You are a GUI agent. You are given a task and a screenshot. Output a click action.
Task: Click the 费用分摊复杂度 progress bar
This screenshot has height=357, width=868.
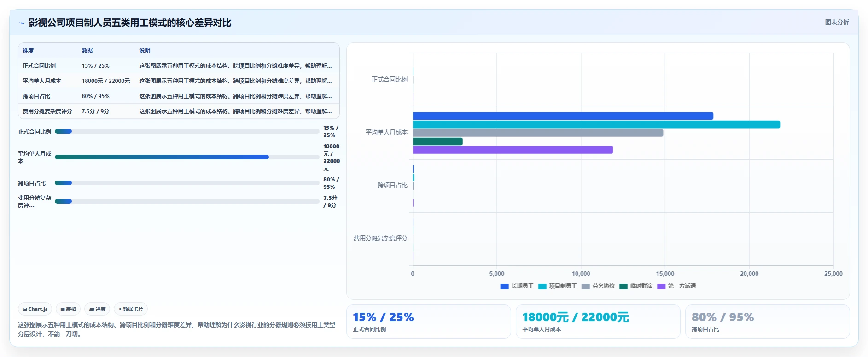pyautogui.click(x=187, y=201)
